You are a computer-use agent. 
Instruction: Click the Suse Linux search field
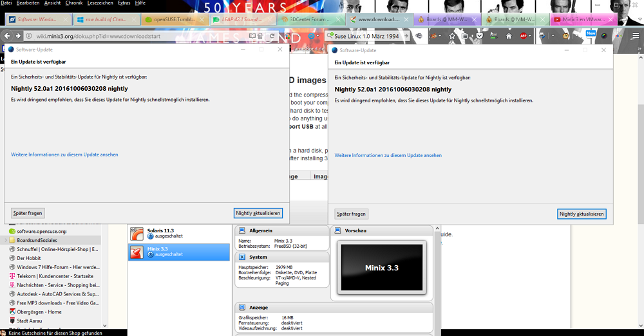[x=368, y=36]
